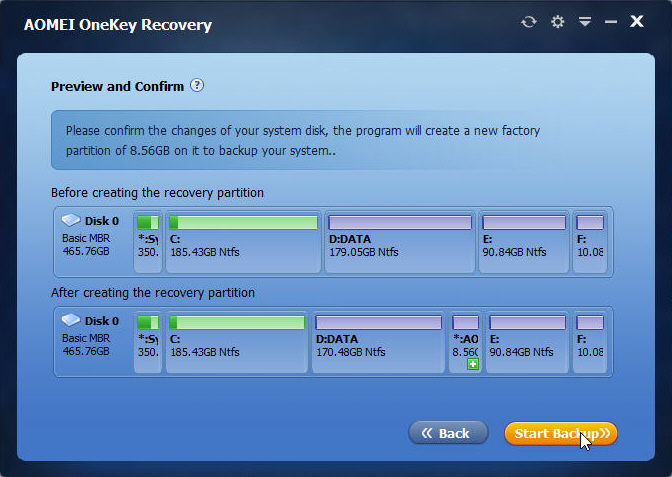Select Disk 0 icon in the Before layout
This screenshot has width=672, height=477.
pos(71,220)
